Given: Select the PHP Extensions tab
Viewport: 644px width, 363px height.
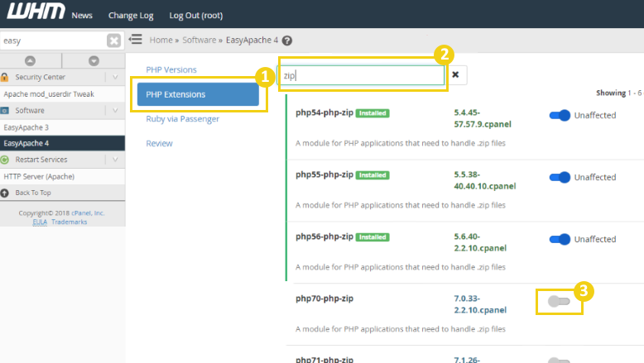Looking at the screenshot, I should click(198, 94).
